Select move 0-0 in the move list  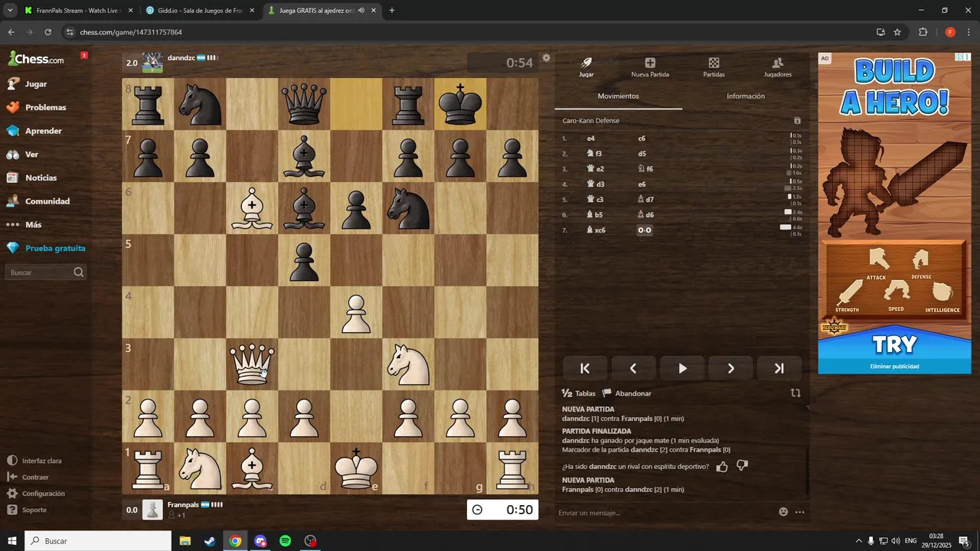tap(645, 230)
